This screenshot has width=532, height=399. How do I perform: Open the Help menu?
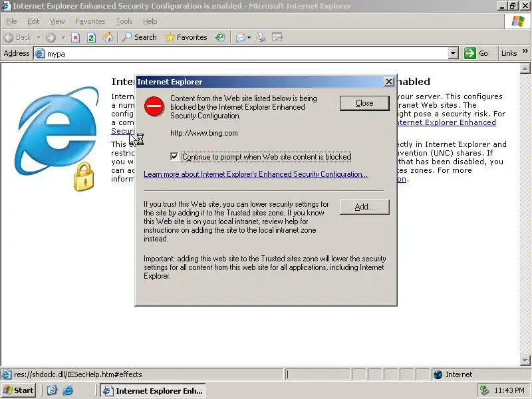[150, 21]
